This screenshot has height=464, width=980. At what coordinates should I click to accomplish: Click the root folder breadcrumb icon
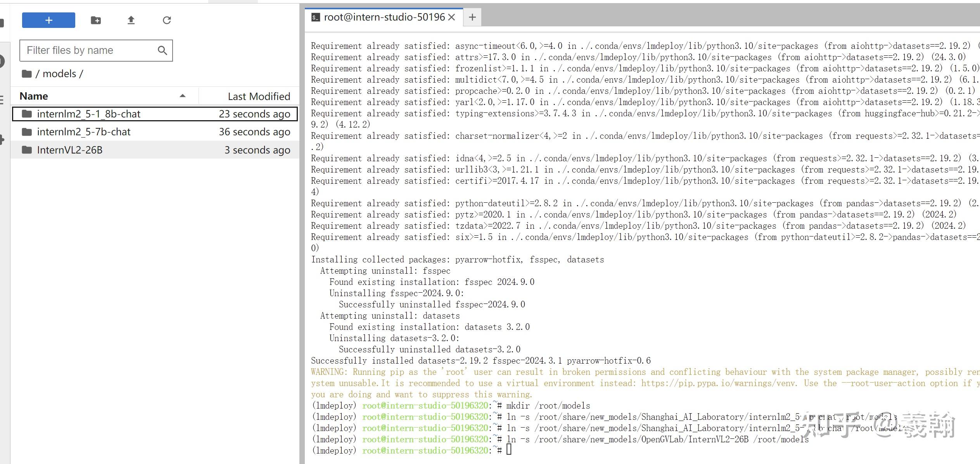[27, 74]
